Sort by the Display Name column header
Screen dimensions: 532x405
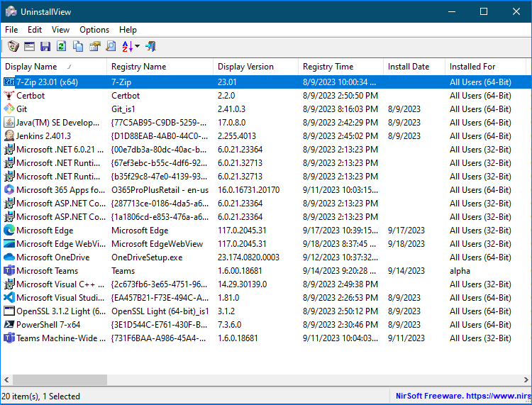click(54, 67)
